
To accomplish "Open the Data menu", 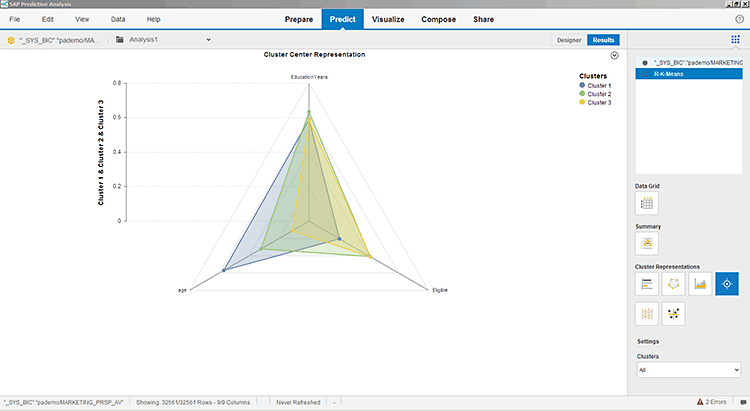I will point(118,20).
